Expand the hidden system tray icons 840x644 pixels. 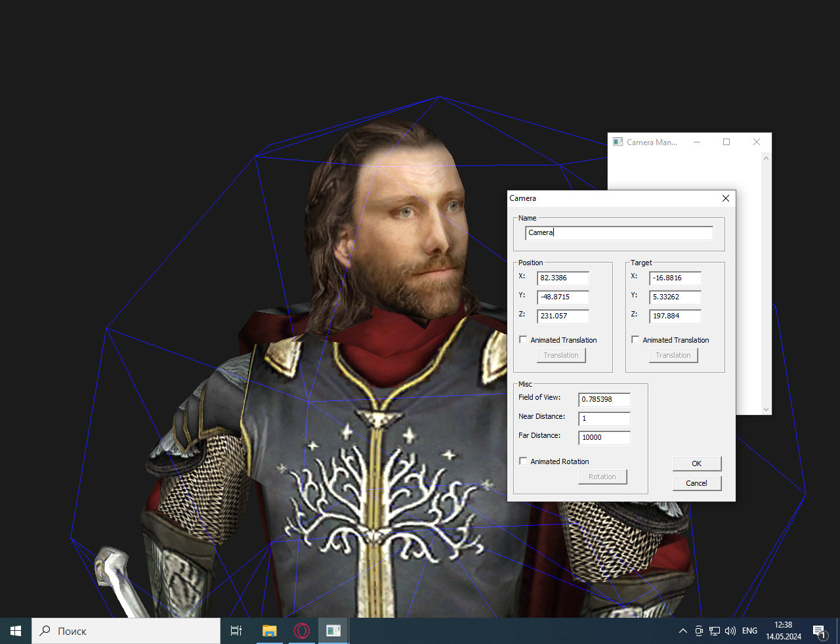pyautogui.click(x=683, y=631)
